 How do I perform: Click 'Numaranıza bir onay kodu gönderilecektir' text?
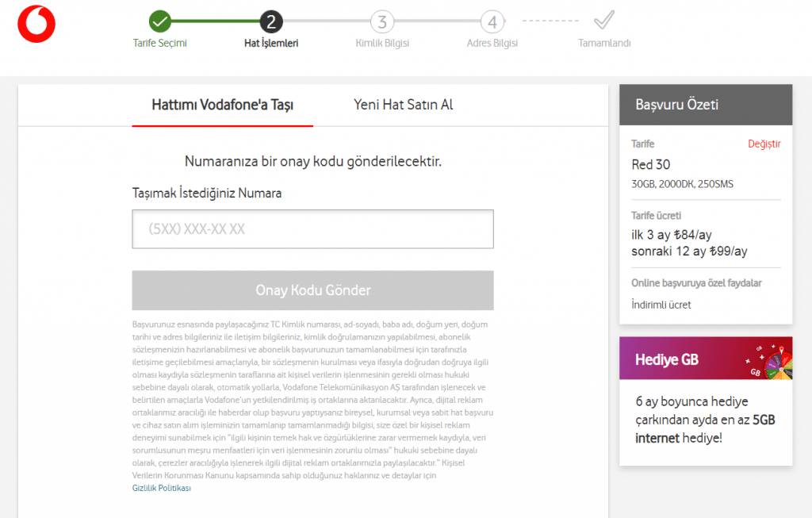point(312,162)
